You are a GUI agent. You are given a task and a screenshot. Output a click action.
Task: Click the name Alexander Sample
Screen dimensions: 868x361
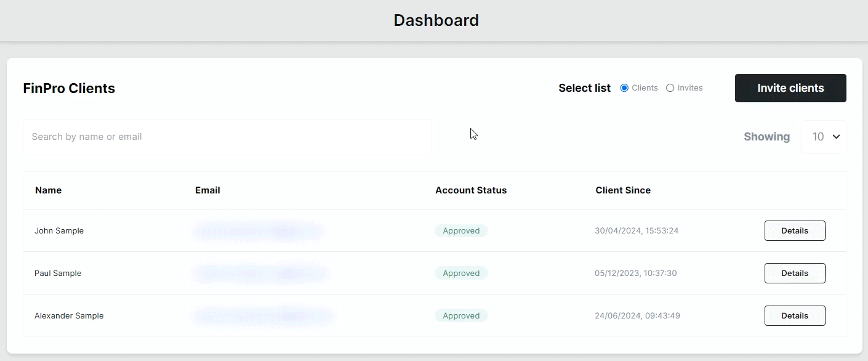tap(69, 316)
